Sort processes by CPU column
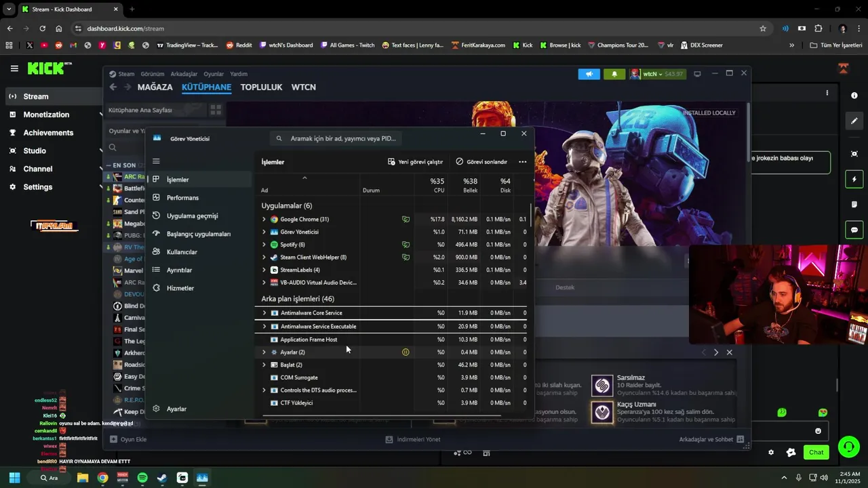The width and height of the screenshot is (868, 488). tap(431, 185)
